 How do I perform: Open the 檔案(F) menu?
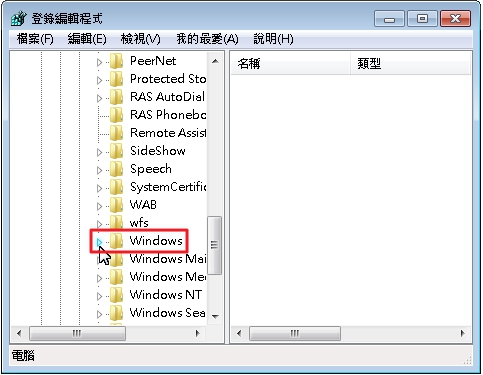tap(35, 39)
